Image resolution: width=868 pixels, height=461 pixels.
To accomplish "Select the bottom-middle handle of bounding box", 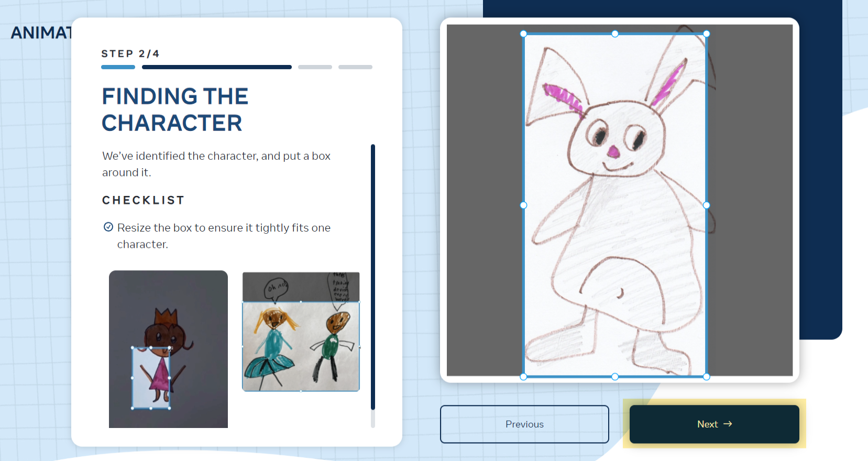I will coord(615,377).
